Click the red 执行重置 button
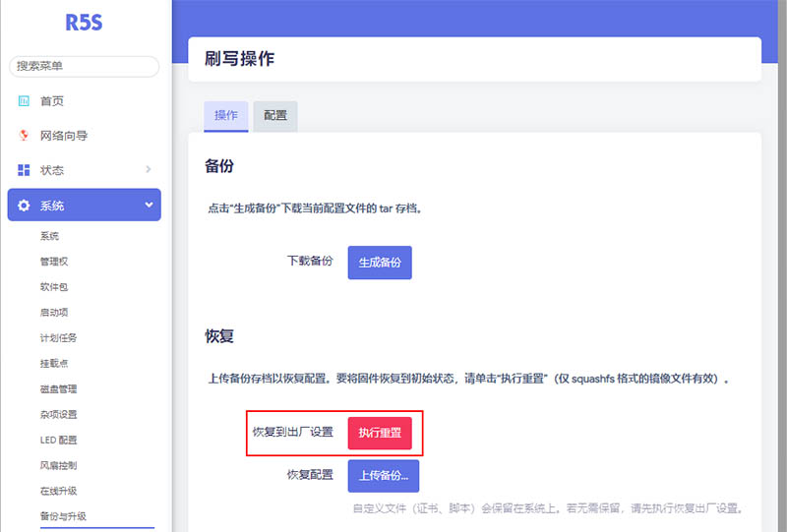Image resolution: width=787 pixels, height=532 pixels. [x=380, y=433]
